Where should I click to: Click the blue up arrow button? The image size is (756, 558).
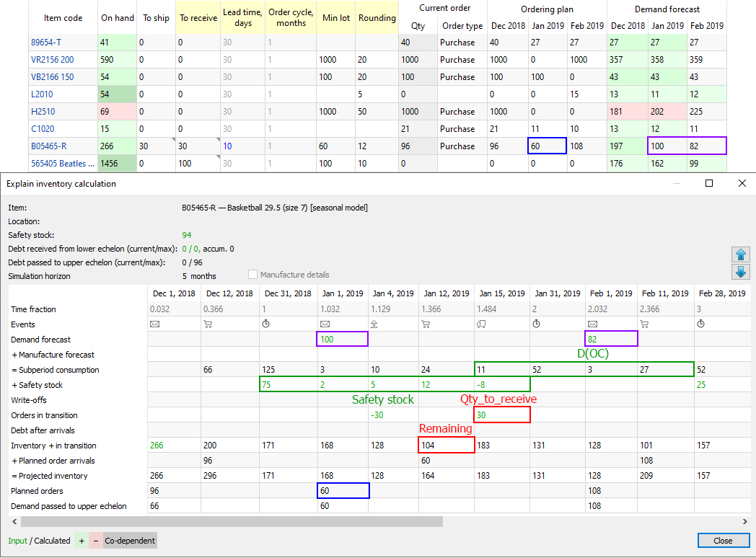[740, 254]
